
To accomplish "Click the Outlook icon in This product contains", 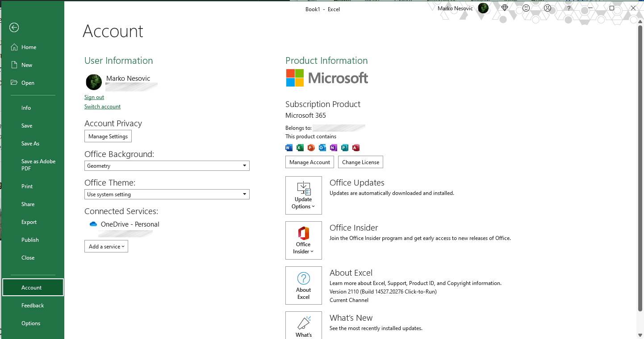I will point(322,147).
